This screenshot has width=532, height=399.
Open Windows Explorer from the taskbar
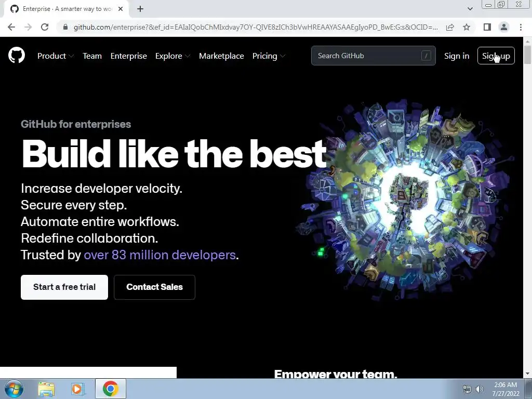[46, 389]
